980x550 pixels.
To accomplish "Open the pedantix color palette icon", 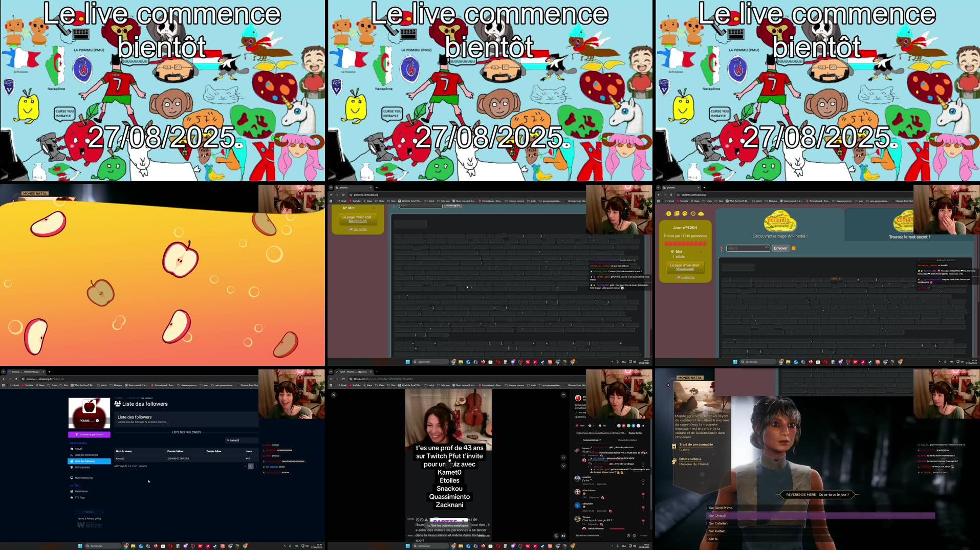I will [685, 213].
